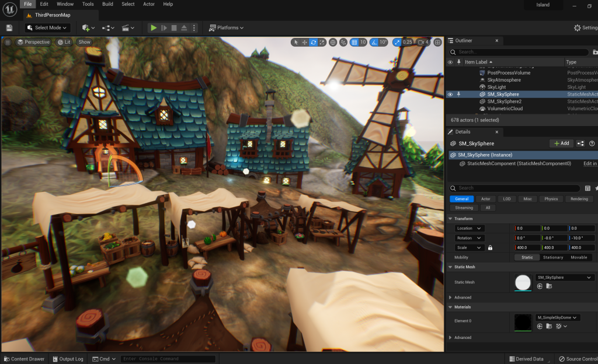Open rotation snap angle value 10°
This screenshot has width=598, height=364.
[383, 42]
